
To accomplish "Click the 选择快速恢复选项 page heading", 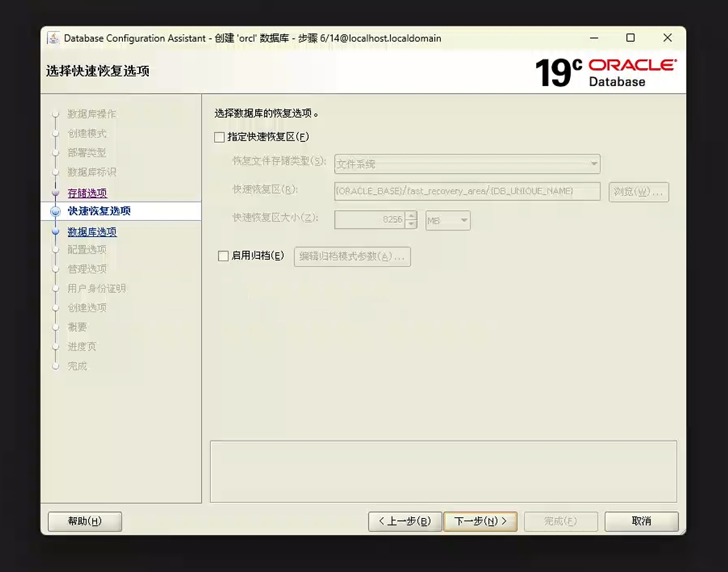I will (98, 71).
